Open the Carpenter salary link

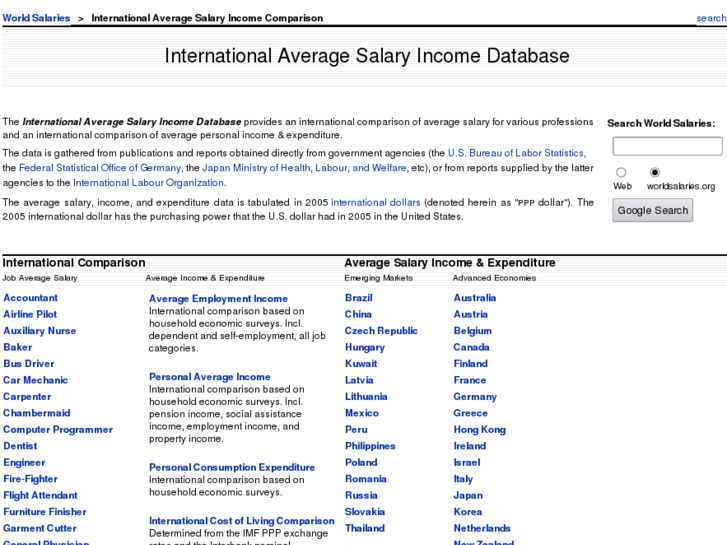tap(27, 397)
